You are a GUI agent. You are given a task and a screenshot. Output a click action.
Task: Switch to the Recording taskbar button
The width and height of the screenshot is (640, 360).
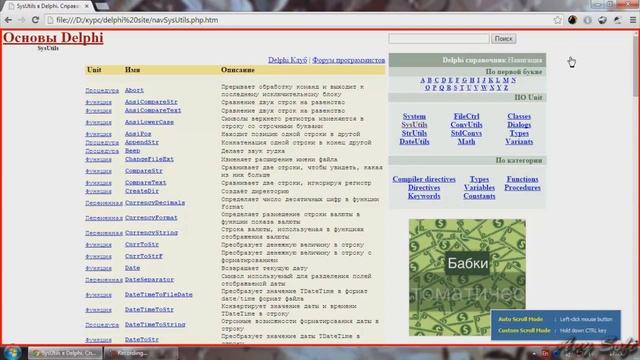pos(141,353)
